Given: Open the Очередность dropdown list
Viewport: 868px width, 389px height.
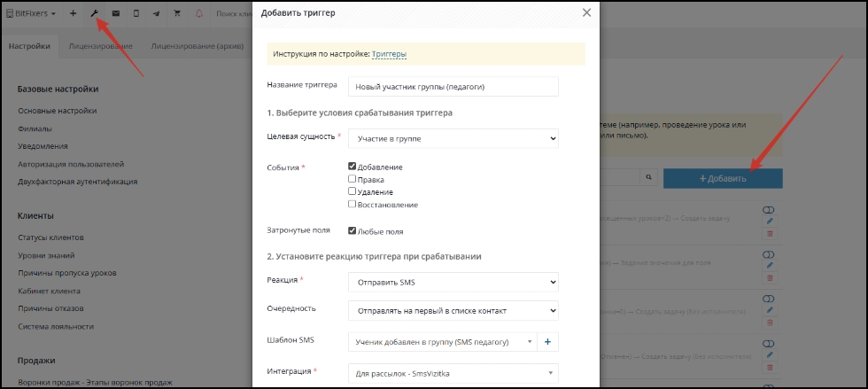Looking at the screenshot, I should [453, 311].
